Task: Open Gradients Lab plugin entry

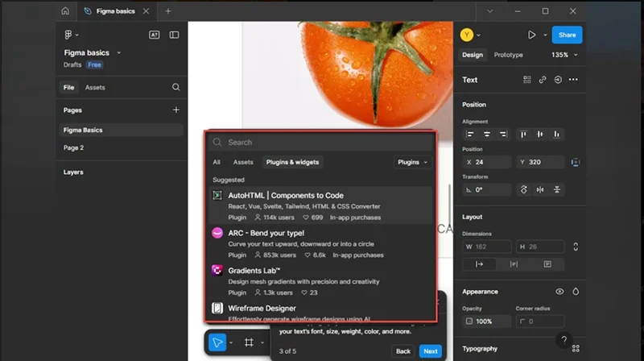Action: tap(320, 281)
